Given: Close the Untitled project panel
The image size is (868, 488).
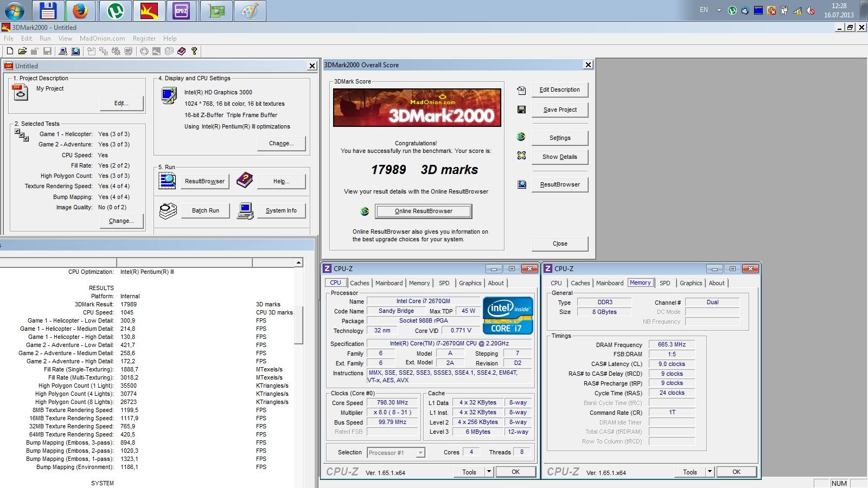Looking at the screenshot, I should coord(312,66).
